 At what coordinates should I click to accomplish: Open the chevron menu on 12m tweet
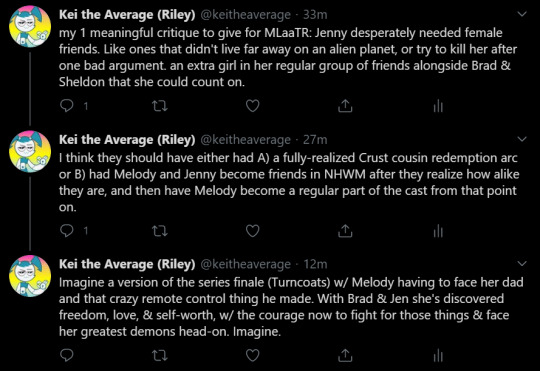tap(522, 264)
